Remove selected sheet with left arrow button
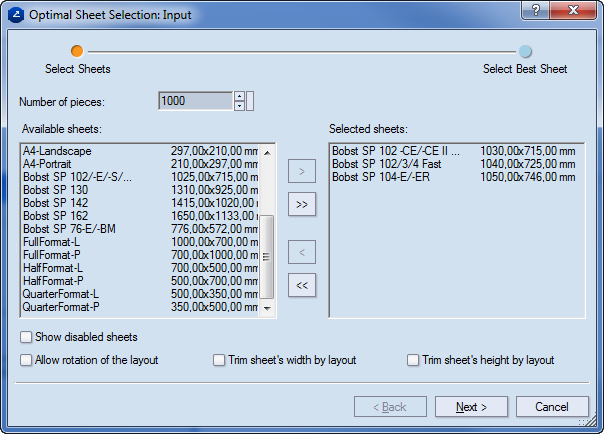This screenshot has width=604, height=434. tap(301, 252)
